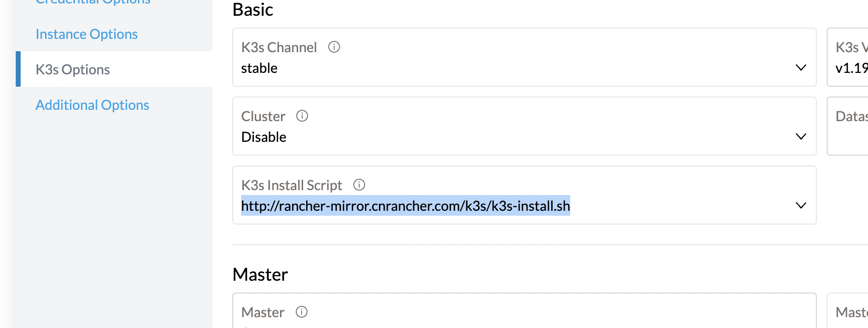Click the v1.19 version text
868x328 pixels.
(x=851, y=67)
